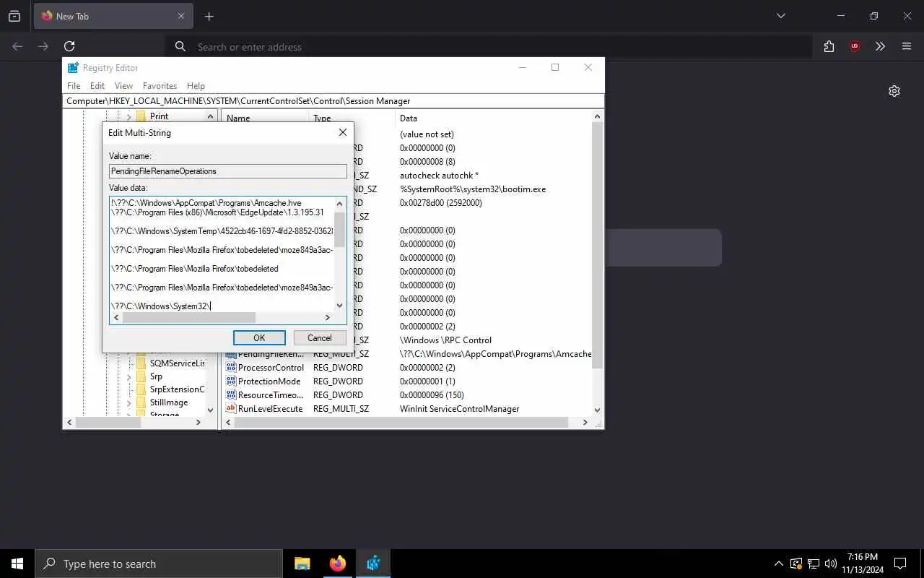Viewport: 924px width, 578px height.
Task: Select the ProcessorControl value icon
Action: coord(231,368)
